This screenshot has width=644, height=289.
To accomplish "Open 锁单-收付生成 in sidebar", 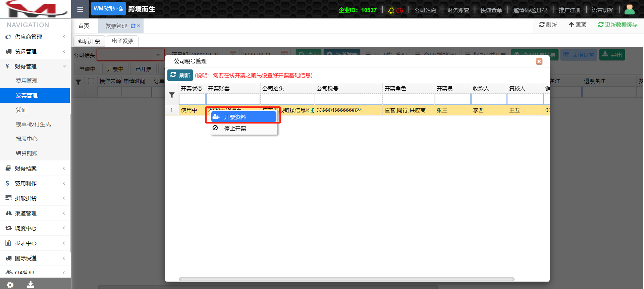I will point(34,124).
